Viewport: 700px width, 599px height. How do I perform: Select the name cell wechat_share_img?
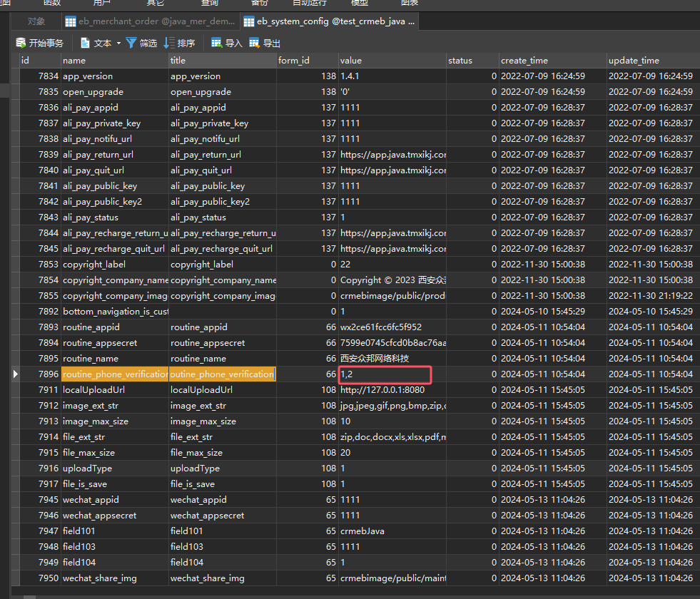[115, 578]
